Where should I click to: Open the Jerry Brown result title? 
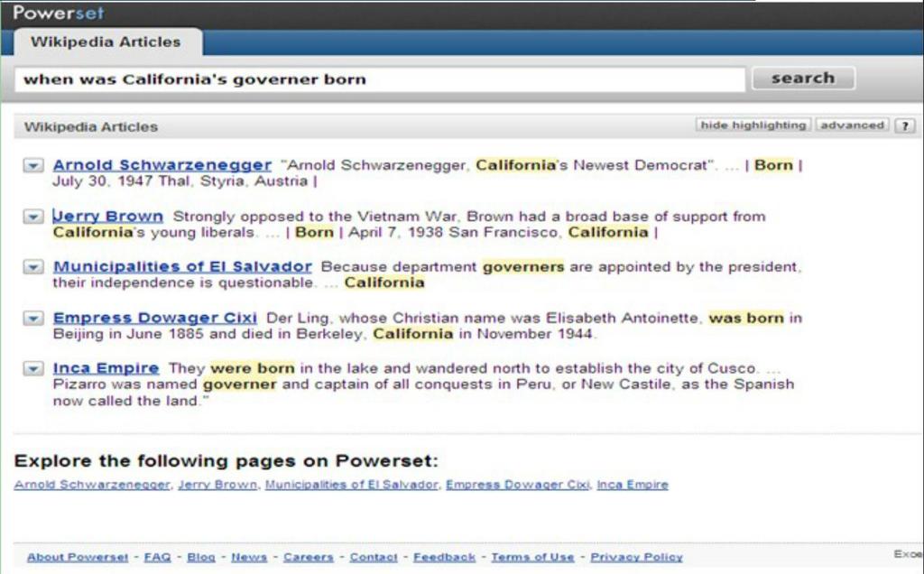click(x=108, y=217)
